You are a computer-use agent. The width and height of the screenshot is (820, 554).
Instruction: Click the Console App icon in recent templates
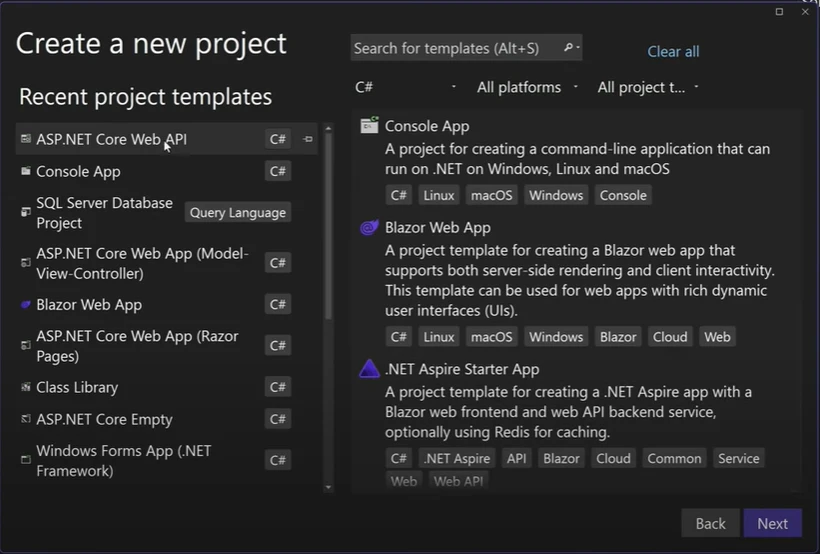tap(26, 171)
